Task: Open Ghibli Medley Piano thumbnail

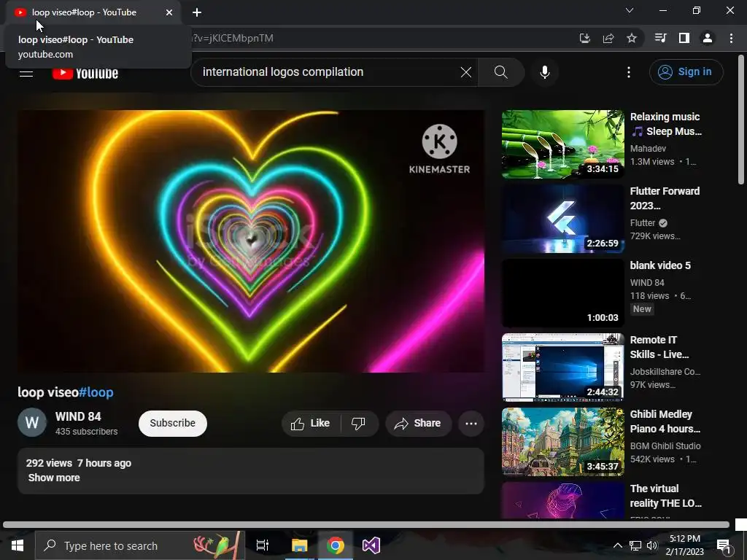Action: [x=562, y=441]
